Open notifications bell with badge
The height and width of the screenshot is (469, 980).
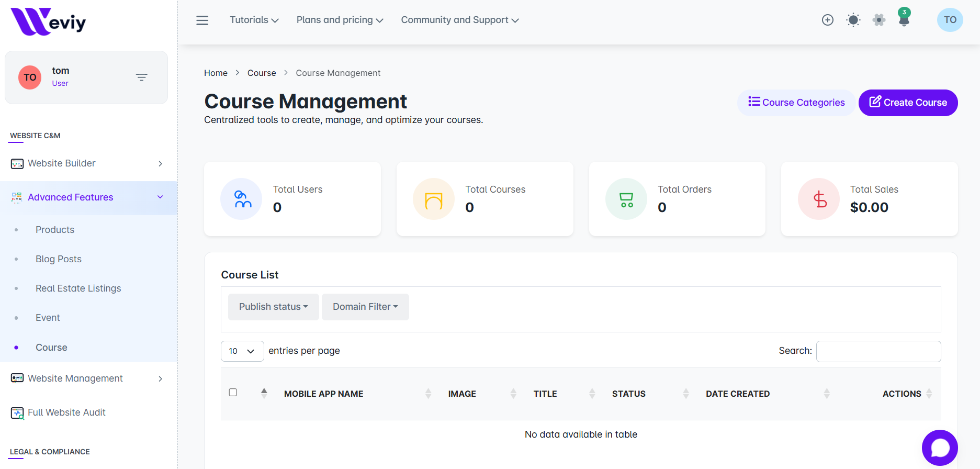904,19
